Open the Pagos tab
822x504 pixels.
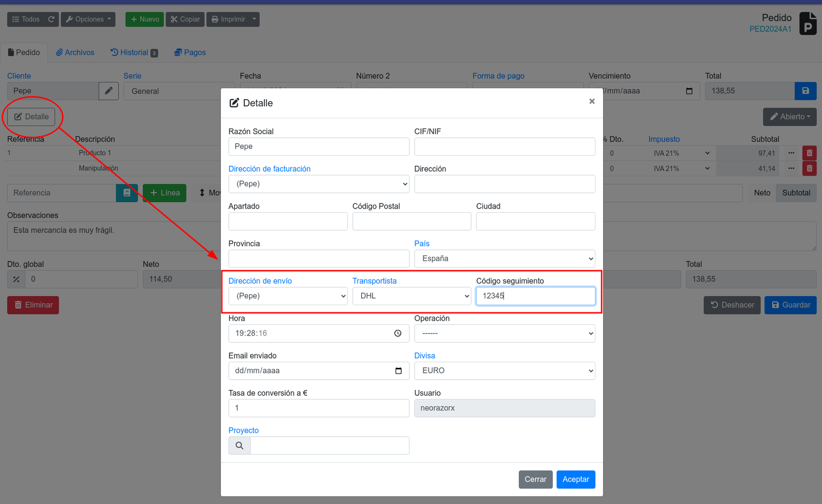tap(190, 52)
